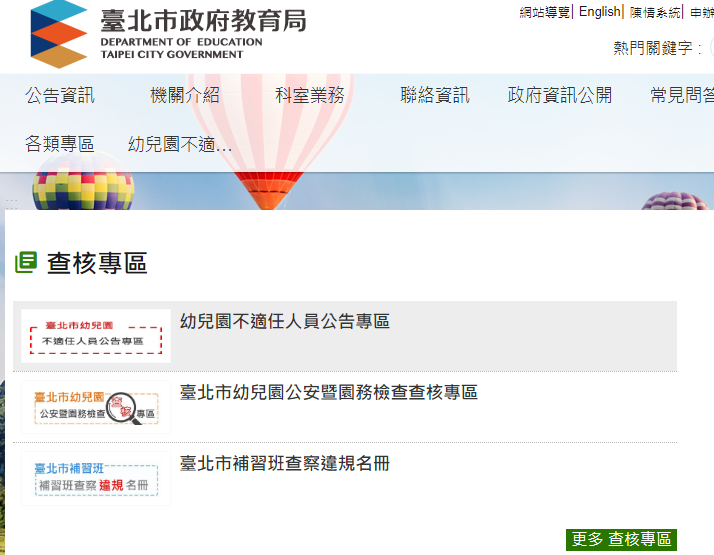This screenshot has width=714, height=555.
Task: Open the 陳情系統 link
Action: coord(655,12)
